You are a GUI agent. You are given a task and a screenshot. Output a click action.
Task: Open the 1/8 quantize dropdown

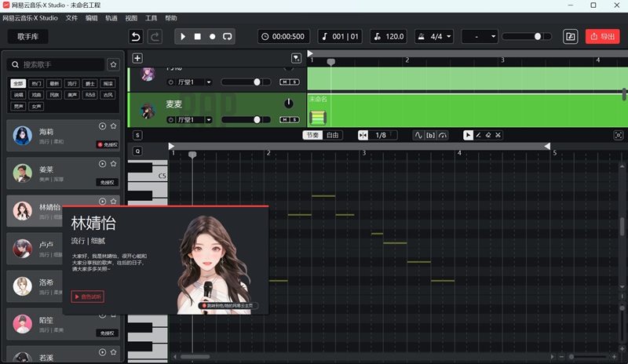point(384,135)
